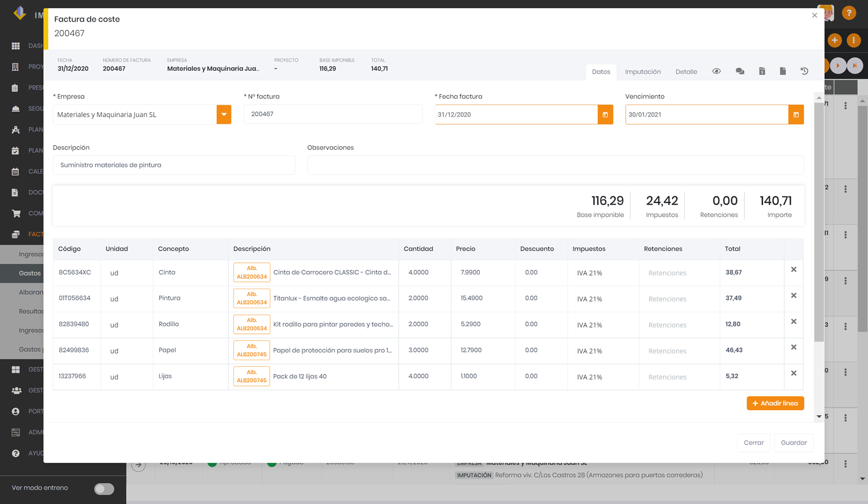The image size is (868, 504).
Task: Switch to the Imputación tab
Action: tap(643, 72)
